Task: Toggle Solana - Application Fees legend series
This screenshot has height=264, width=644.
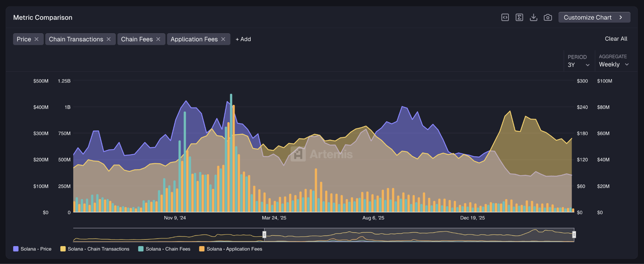Action: coord(231,249)
